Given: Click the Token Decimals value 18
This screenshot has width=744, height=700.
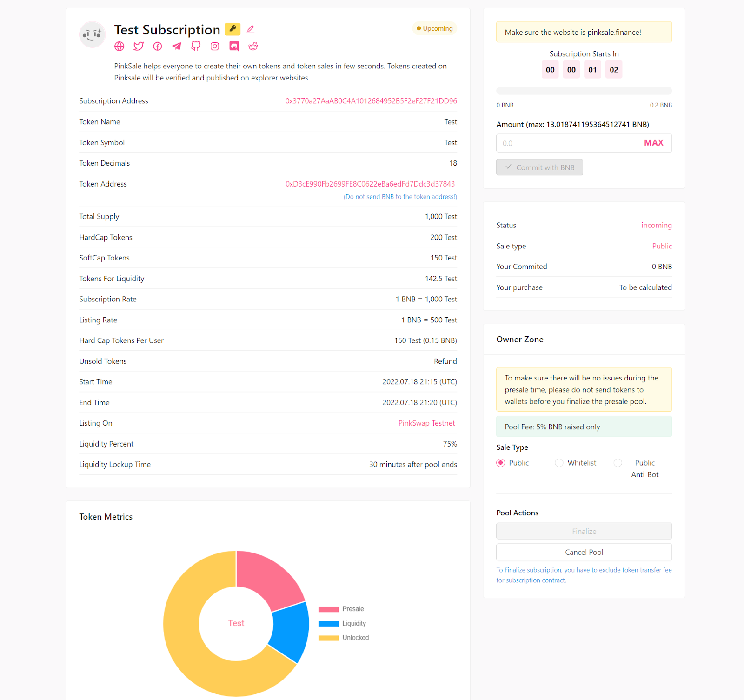Looking at the screenshot, I should 453,163.
